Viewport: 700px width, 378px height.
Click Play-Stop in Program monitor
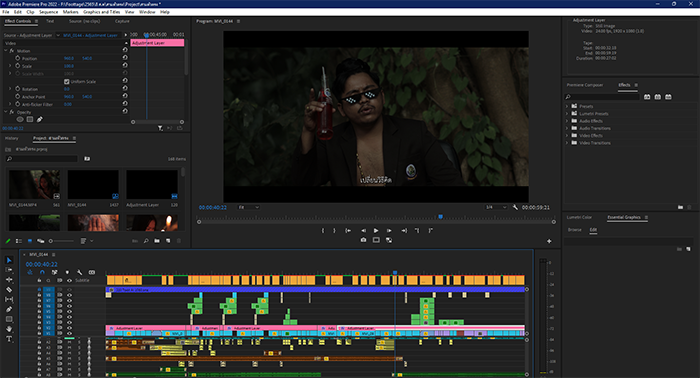(x=376, y=230)
